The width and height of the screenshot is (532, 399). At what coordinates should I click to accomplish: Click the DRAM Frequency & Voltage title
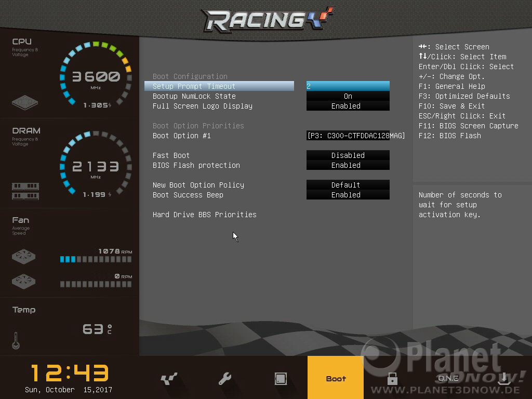[26, 137]
